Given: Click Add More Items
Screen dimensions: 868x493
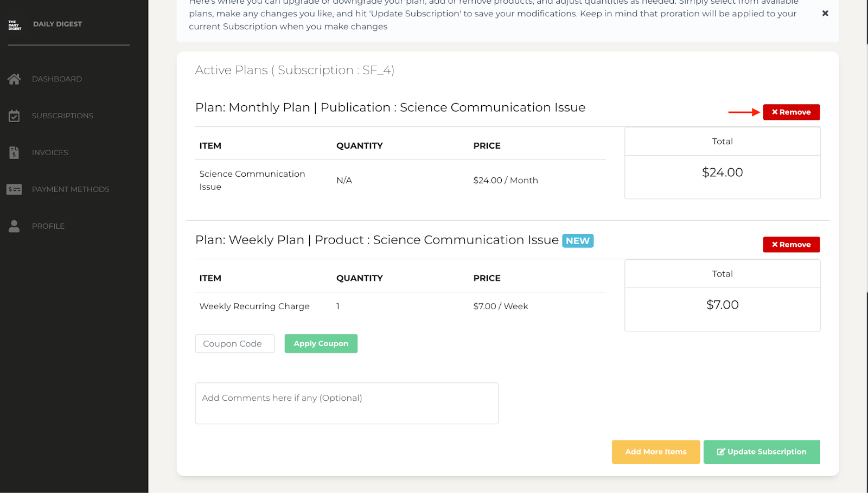Looking at the screenshot, I should (655, 452).
